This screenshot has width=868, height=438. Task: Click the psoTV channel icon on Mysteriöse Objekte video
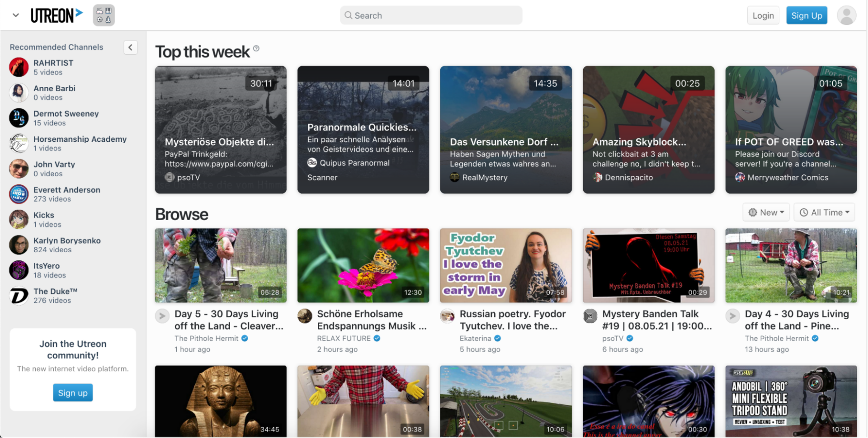point(169,177)
